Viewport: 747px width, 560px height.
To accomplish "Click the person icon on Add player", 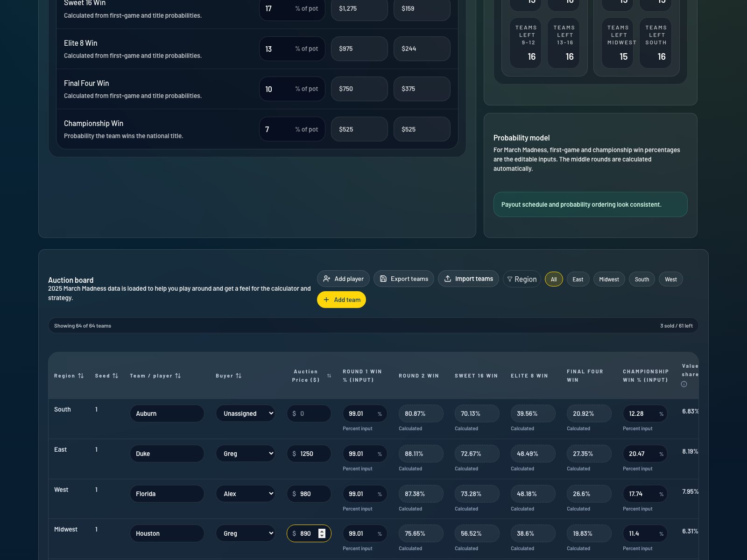I will click(x=327, y=279).
